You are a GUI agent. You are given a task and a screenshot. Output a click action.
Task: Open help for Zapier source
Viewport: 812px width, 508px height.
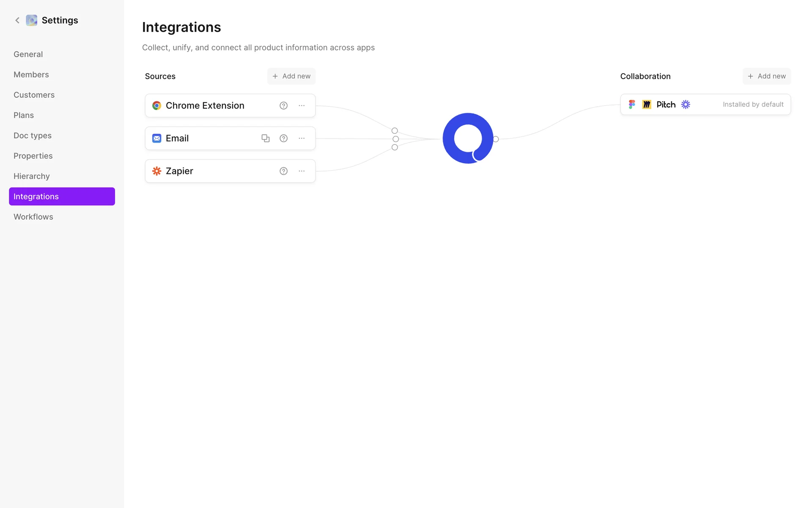[x=283, y=171]
